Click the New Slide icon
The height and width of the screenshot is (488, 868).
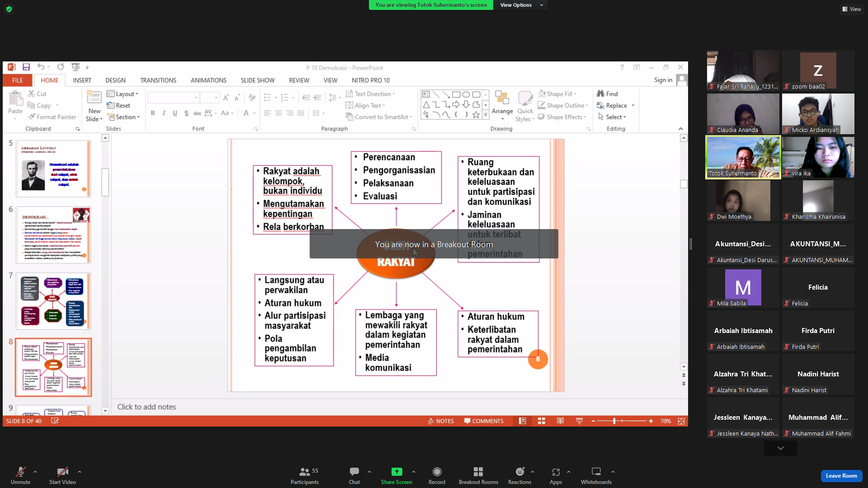tap(94, 97)
